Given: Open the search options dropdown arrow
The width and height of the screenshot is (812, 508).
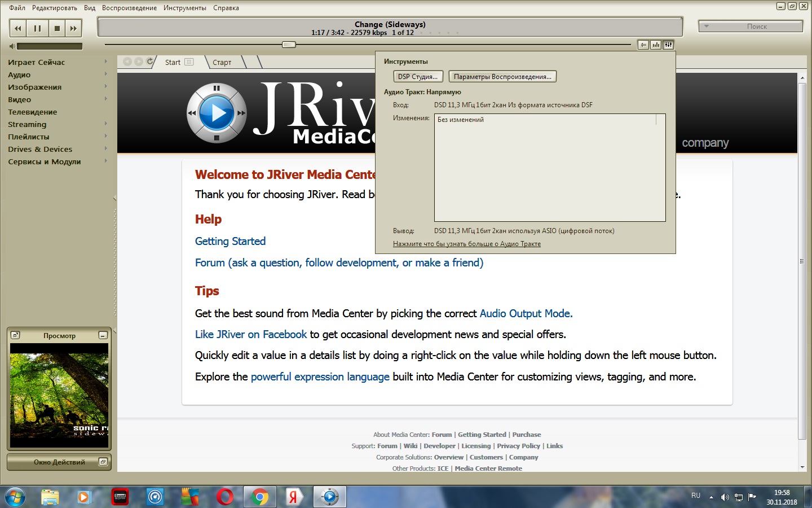Looking at the screenshot, I should pyautogui.click(x=706, y=26).
